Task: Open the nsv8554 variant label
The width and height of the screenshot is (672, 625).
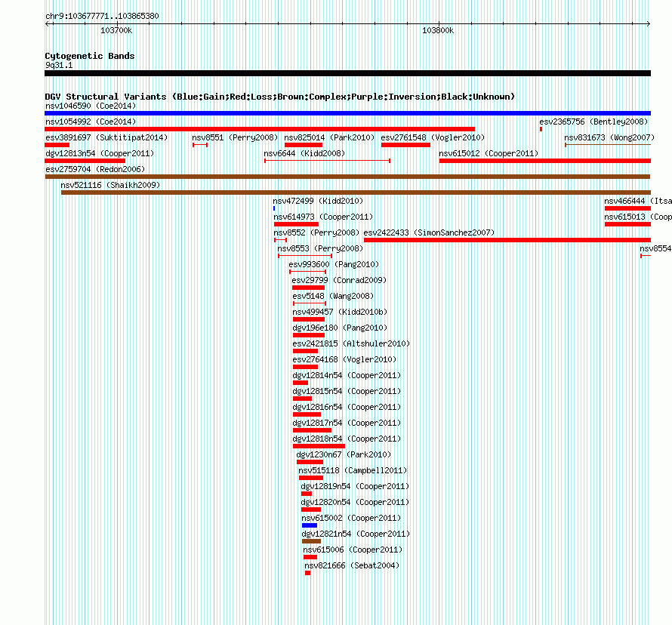Action: 655,248
